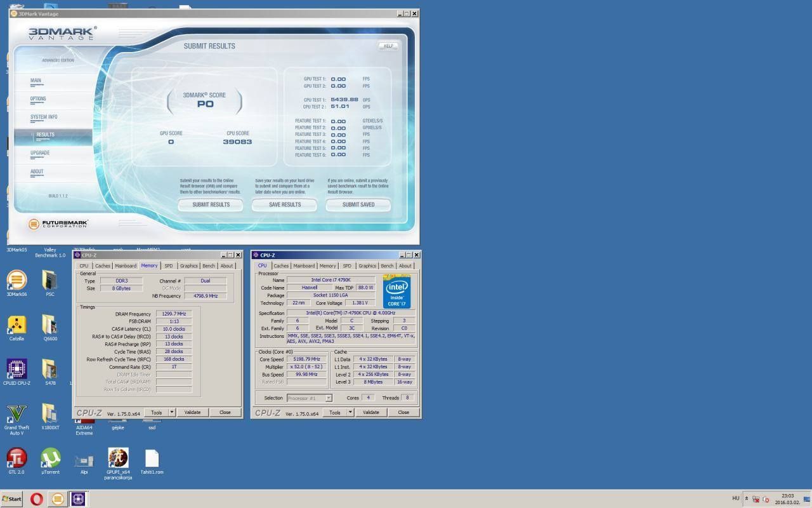Click the Futuremark Corporation logo
The width and height of the screenshot is (812, 508).
click(x=58, y=224)
